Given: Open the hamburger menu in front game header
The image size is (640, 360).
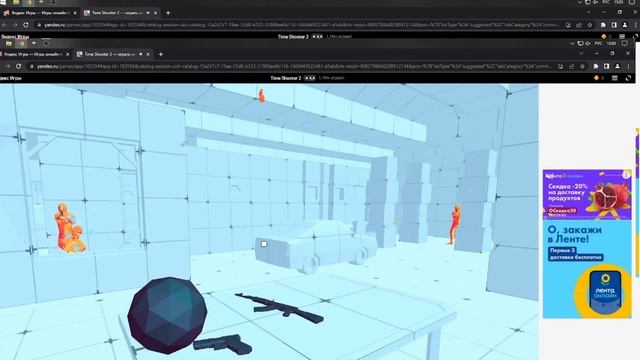Looking at the screenshot, I should tap(615, 78).
